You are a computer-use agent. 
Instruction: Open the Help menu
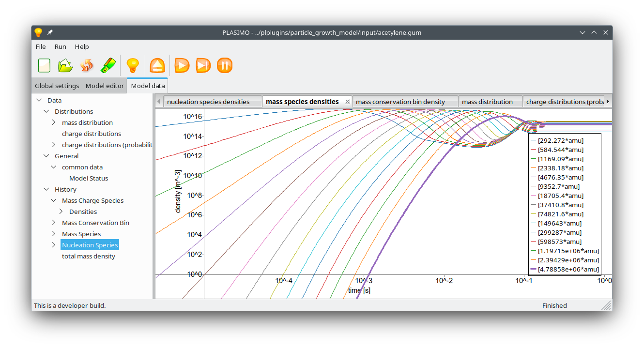tap(82, 46)
